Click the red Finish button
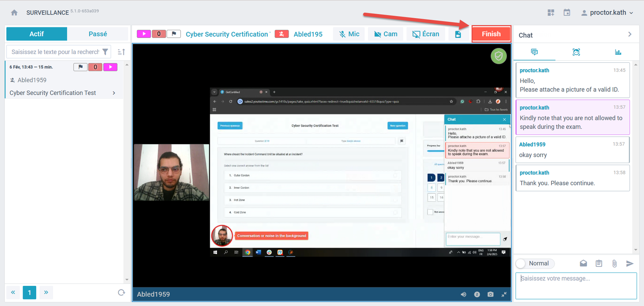Viewport: 644px width, 306px height. [491, 34]
